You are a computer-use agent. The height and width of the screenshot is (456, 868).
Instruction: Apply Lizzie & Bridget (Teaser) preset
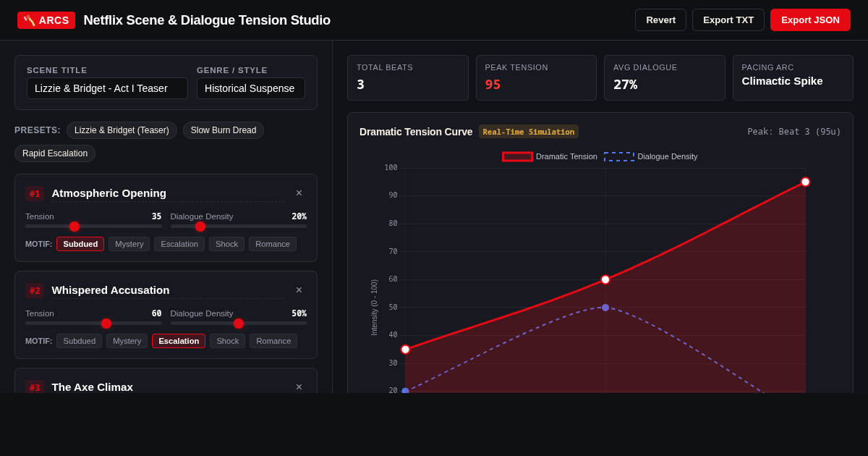tap(122, 130)
